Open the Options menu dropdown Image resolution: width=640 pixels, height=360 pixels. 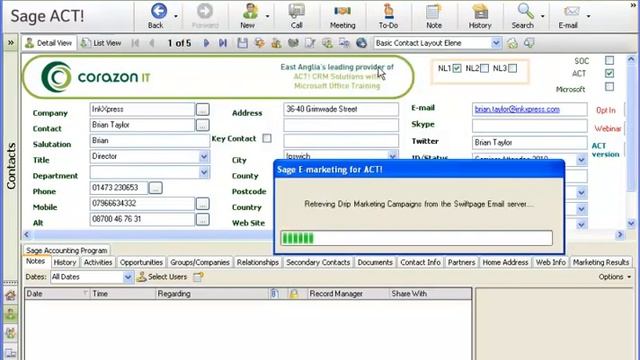[615, 277]
